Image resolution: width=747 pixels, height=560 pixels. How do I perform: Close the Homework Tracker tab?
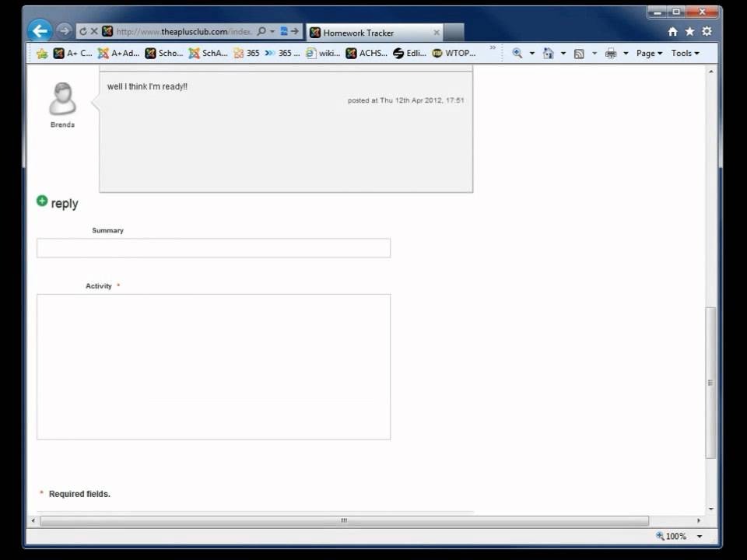pos(436,33)
